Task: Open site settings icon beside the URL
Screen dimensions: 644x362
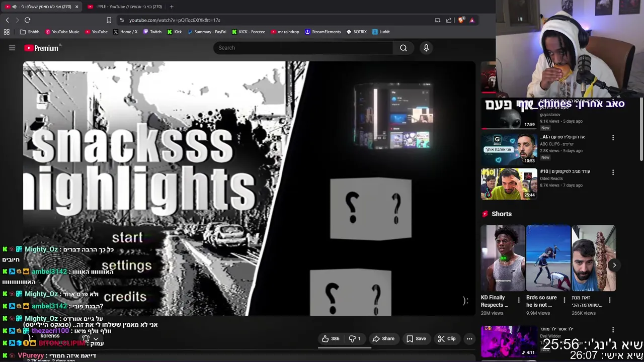Action: [122, 20]
